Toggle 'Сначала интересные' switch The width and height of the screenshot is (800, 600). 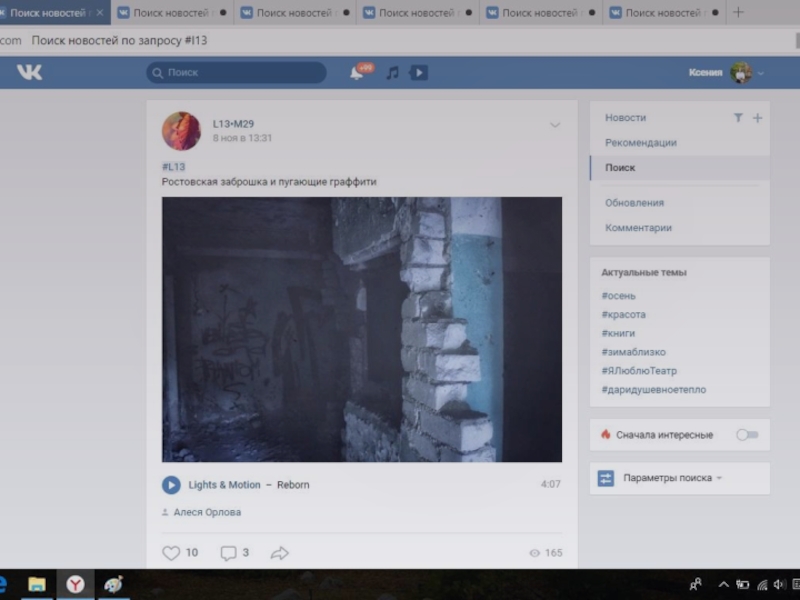point(746,435)
